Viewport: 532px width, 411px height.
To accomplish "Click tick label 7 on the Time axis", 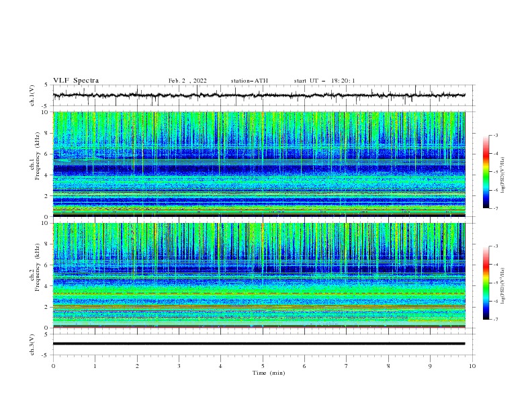I will click(x=347, y=366).
